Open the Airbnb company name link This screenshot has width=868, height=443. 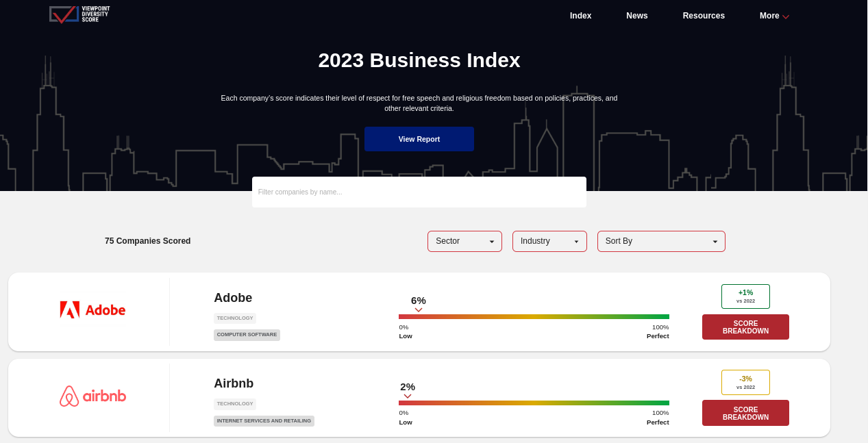tap(234, 383)
